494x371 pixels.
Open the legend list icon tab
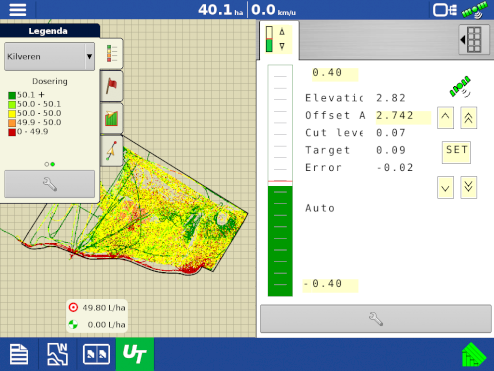click(112, 53)
